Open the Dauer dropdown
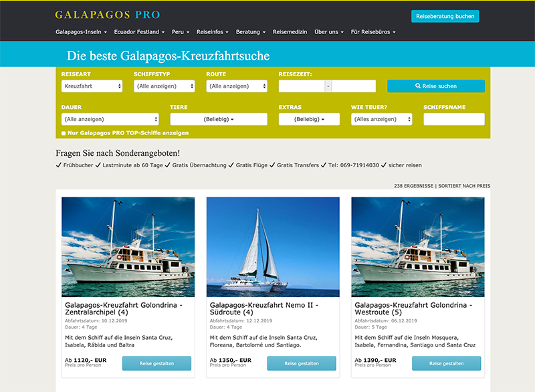The height and width of the screenshot is (392, 535). point(110,118)
